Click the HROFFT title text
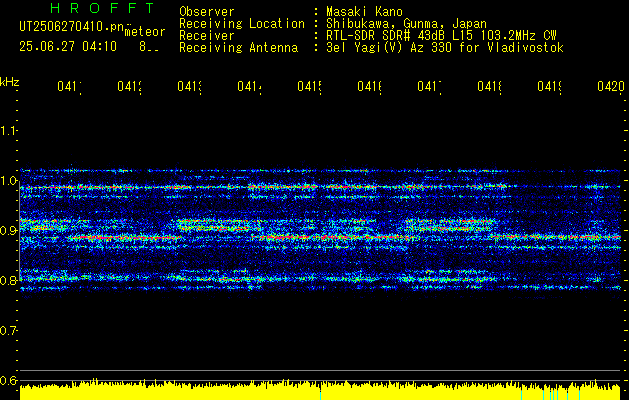629x400 pixels. [102, 8]
